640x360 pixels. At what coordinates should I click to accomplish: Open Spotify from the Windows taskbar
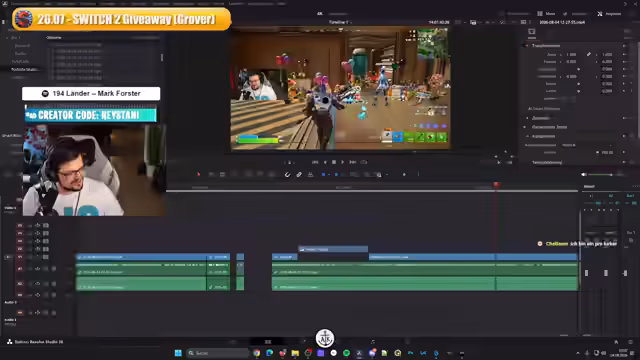coord(346,353)
